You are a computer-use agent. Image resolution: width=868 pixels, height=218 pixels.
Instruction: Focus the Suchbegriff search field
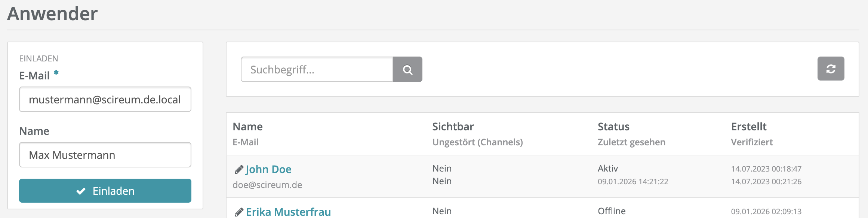tap(317, 70)
